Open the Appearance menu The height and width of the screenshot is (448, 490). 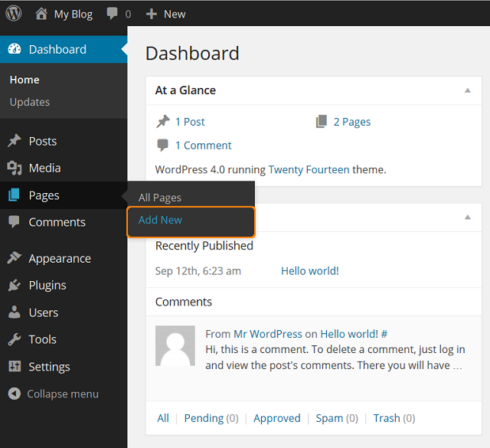(64, 258)
